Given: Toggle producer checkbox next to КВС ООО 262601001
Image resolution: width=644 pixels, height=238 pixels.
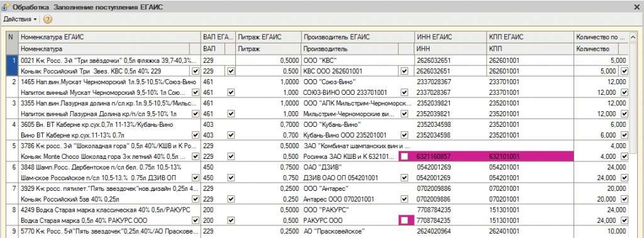Looking at the screenshot, I should point(404,71).
